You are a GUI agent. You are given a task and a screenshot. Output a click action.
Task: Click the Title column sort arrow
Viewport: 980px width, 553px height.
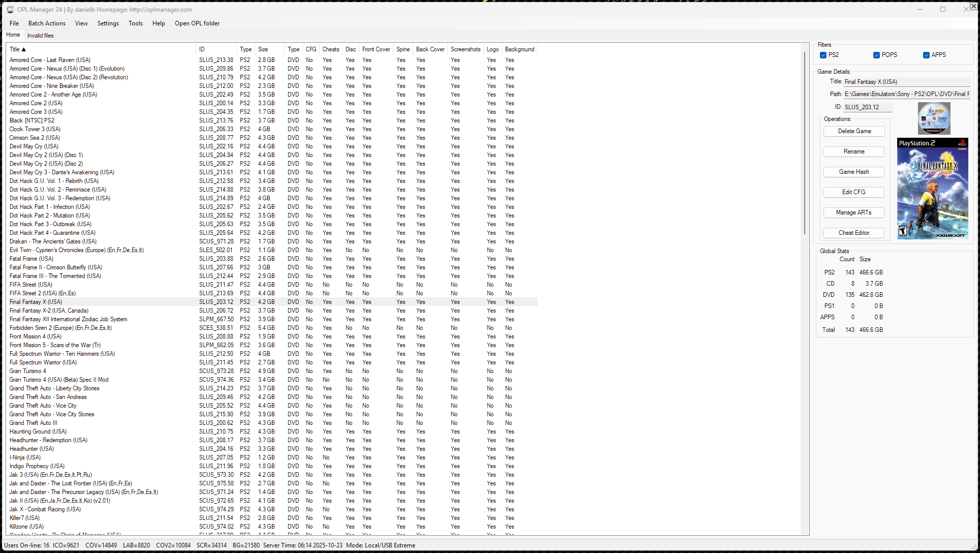click(24, 50)
